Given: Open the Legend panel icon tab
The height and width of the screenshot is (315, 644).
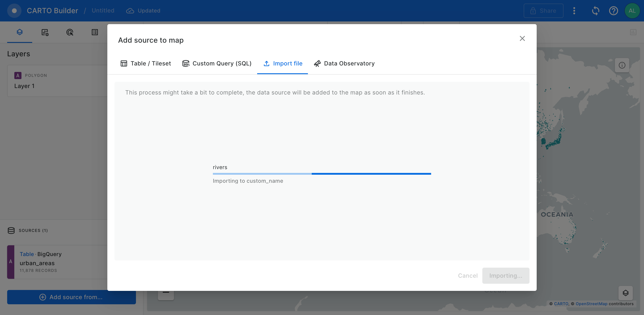Looking at the screenshot, I should click(x=95, y=32).
